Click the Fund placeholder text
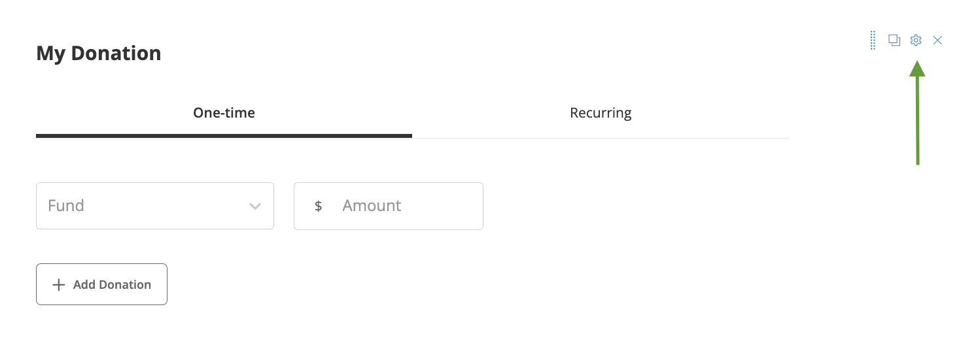980x345 pixels. pyautogui.click(x=66, y=206)
